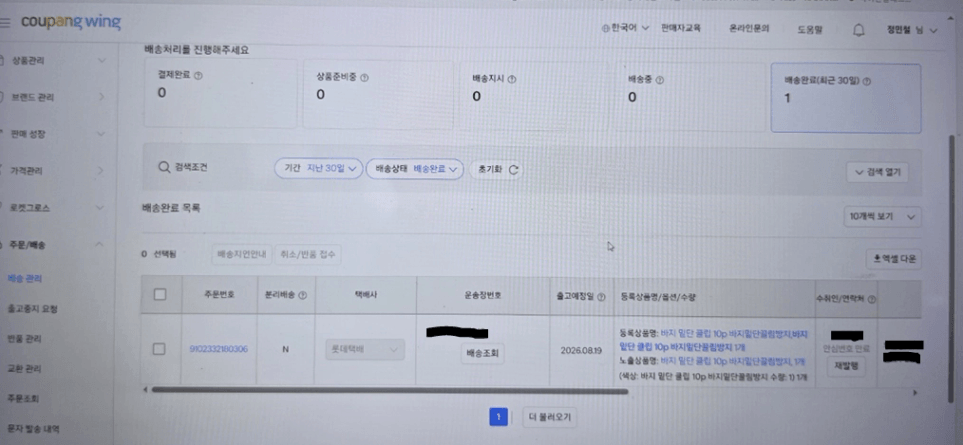Viewport: 963px width, 445px height.
Task: Click the horizontal scrollbar left arrow
Action: [145, 389]
